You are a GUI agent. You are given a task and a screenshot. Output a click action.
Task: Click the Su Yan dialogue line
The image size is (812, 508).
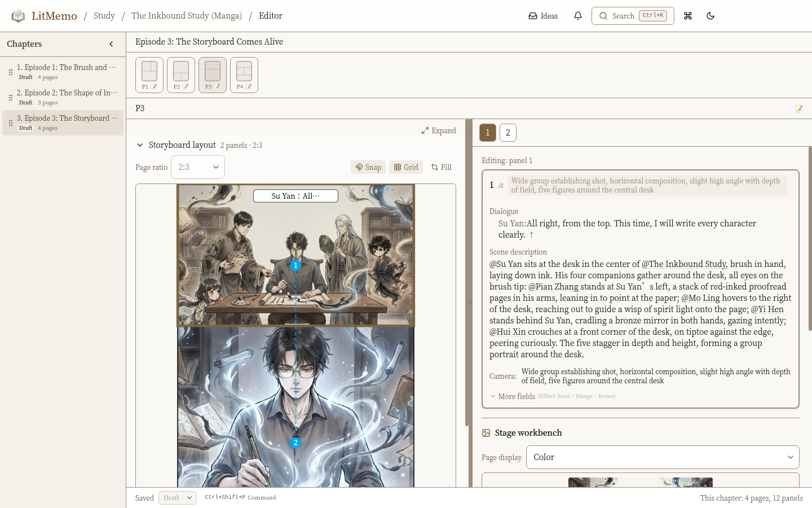click(x=627, y=229)
